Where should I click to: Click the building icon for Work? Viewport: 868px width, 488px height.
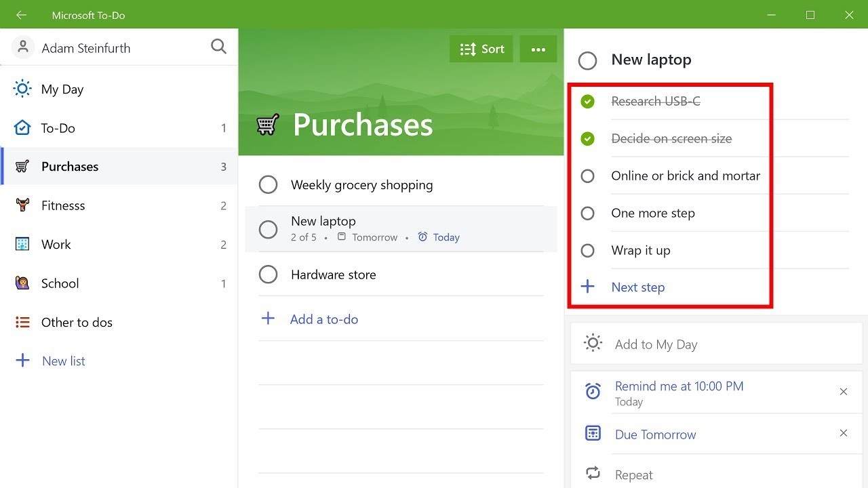(x=22, y=244)
